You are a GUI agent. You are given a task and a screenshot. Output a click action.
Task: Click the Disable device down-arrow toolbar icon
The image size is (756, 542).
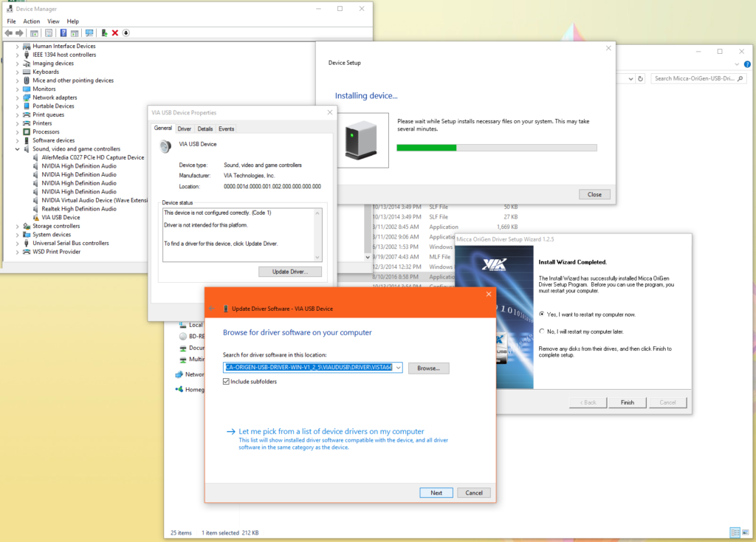[126, 32]
